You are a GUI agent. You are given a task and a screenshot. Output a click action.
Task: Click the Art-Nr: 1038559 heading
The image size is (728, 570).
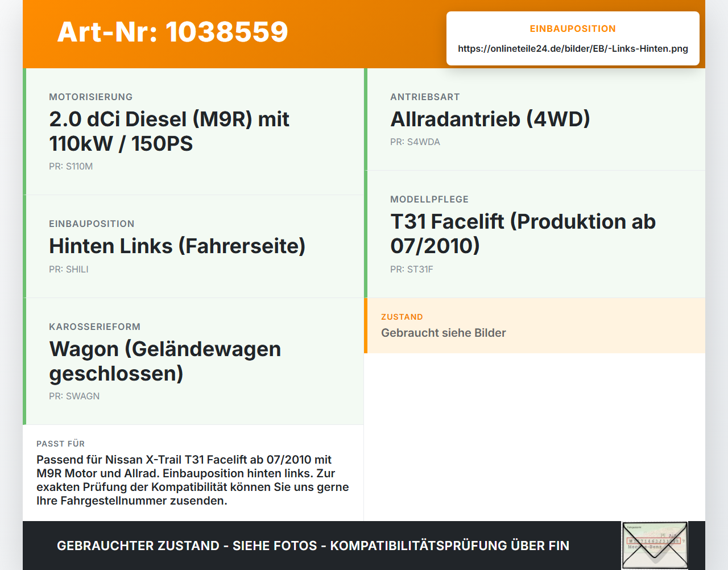tap(173, 32)
